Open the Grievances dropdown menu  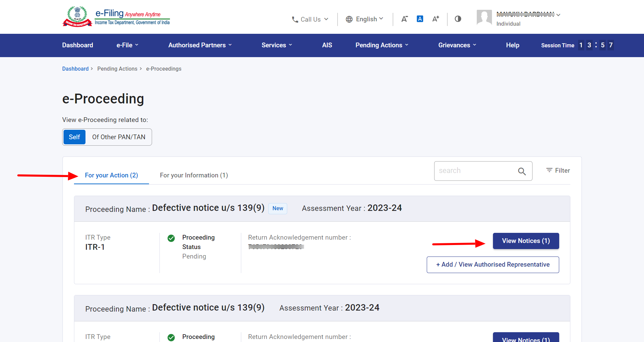456,45
